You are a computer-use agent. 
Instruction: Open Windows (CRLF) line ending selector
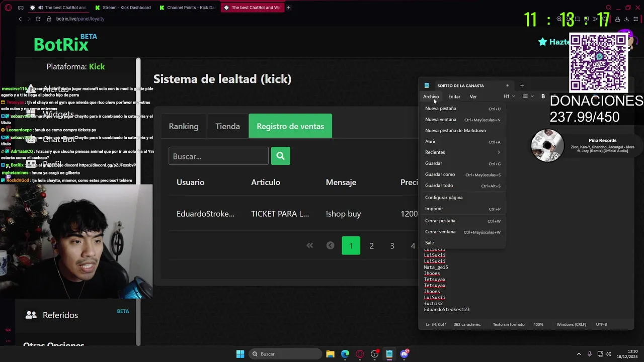571,324
